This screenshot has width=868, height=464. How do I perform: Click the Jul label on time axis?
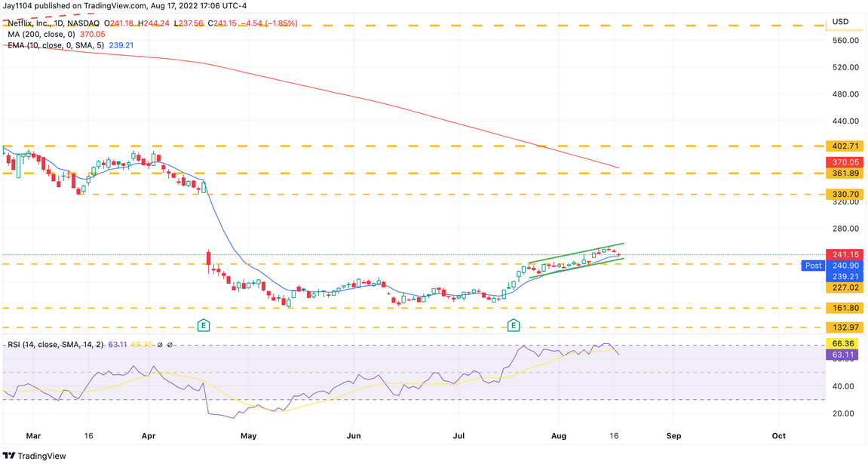[x=459, y=436]
